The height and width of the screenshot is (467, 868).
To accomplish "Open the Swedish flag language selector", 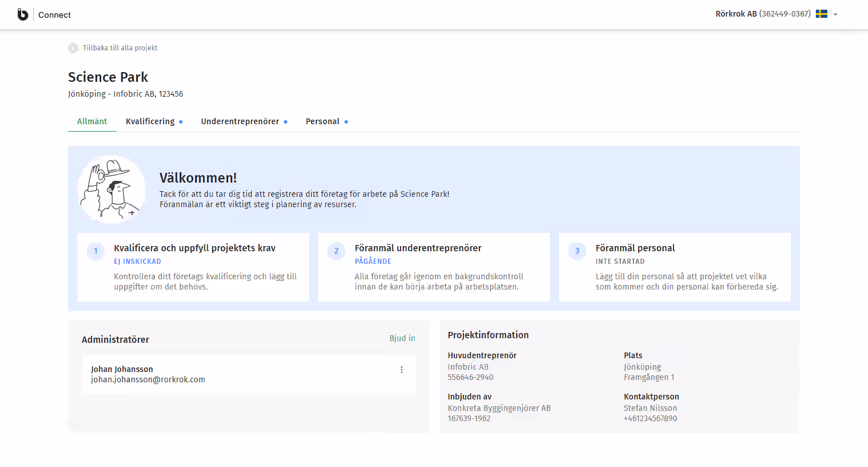I will pos(822,14).
